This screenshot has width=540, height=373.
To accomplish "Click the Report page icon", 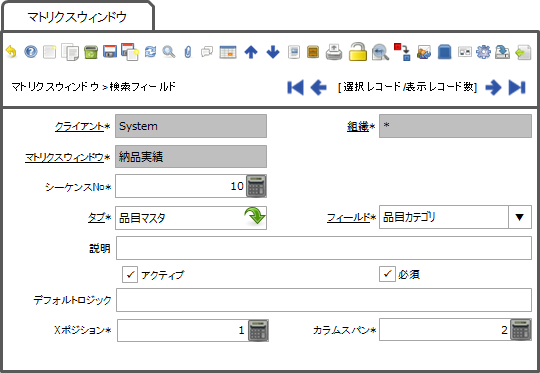I will [294, 52].
